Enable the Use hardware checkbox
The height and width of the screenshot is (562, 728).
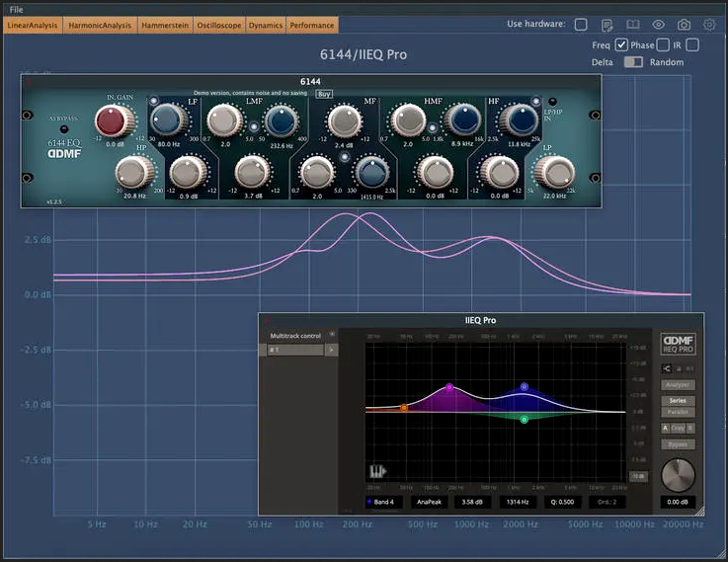click(x=581, y=25)
